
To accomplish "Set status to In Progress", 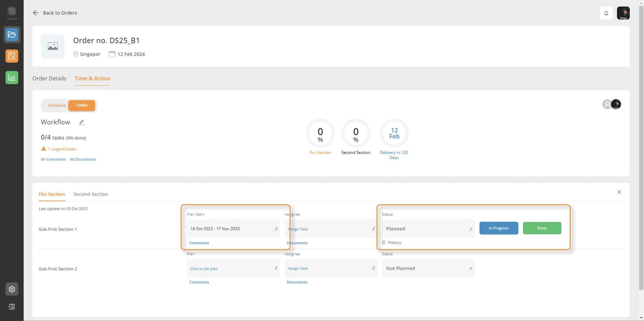I will 499,228.
